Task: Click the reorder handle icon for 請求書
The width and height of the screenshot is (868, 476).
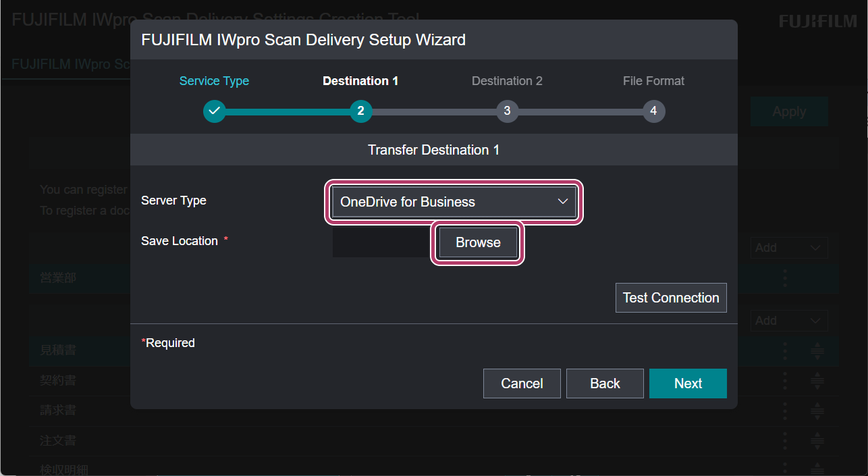Action: (817, 411)
